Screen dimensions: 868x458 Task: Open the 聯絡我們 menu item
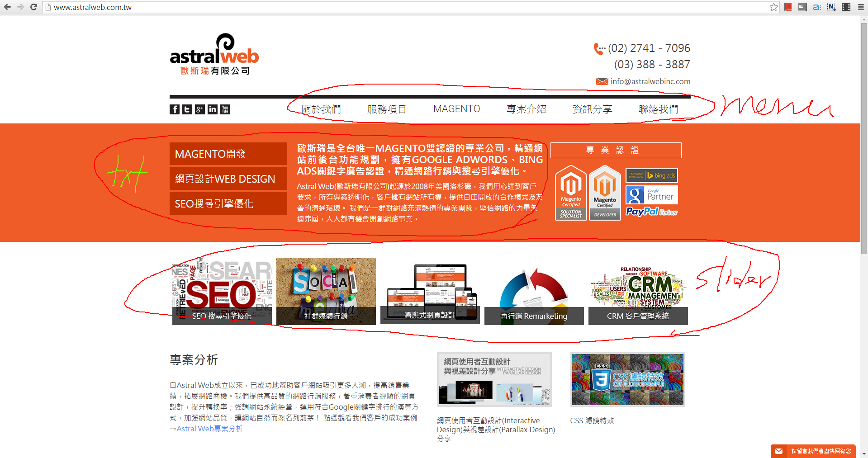tap(658, 109)
